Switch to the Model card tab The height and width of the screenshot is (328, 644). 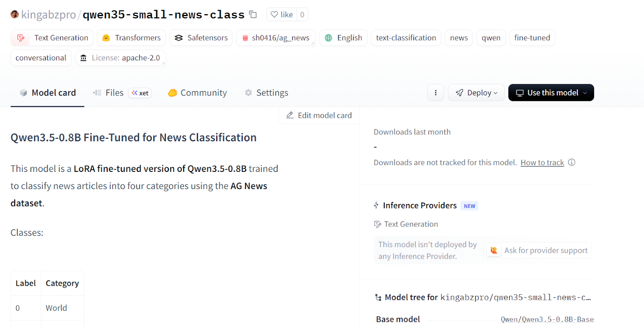47,93
